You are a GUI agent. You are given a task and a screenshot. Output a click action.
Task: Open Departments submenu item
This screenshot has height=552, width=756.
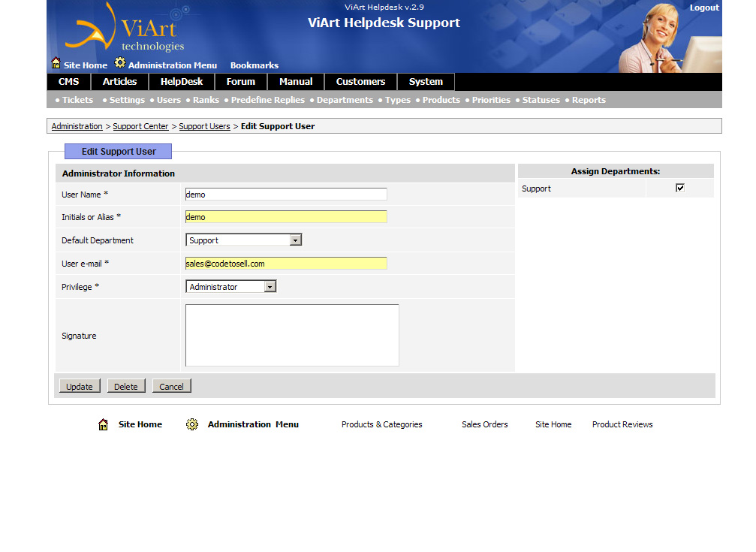tap(345, 100)
